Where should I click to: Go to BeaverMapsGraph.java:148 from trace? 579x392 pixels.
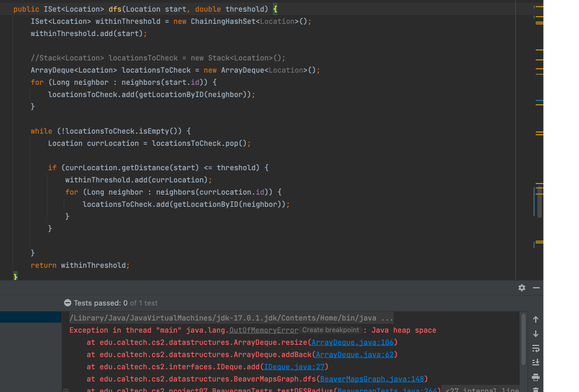point(372,379)
